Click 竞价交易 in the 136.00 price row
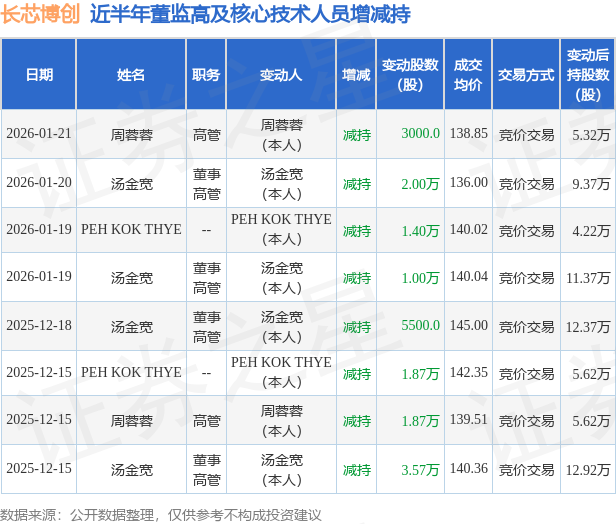Viewport: 616px width, 524px height. [526, 184]
